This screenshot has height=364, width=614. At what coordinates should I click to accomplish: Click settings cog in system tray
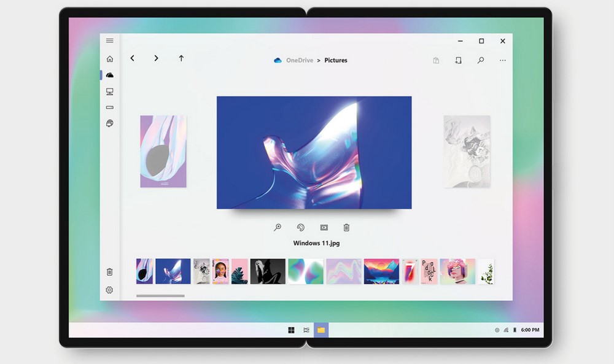[497, 330]
